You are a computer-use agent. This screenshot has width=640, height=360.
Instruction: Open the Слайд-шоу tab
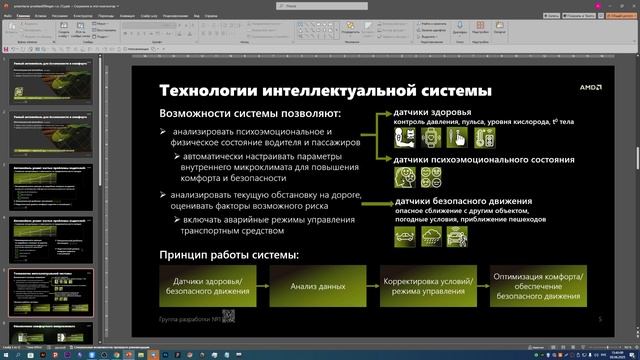tap(149, 16)
